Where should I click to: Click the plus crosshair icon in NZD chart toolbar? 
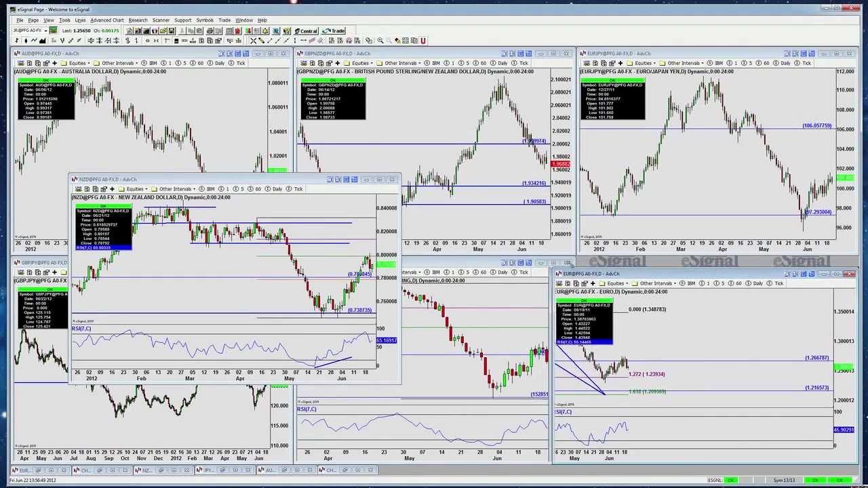pos(113,189)
